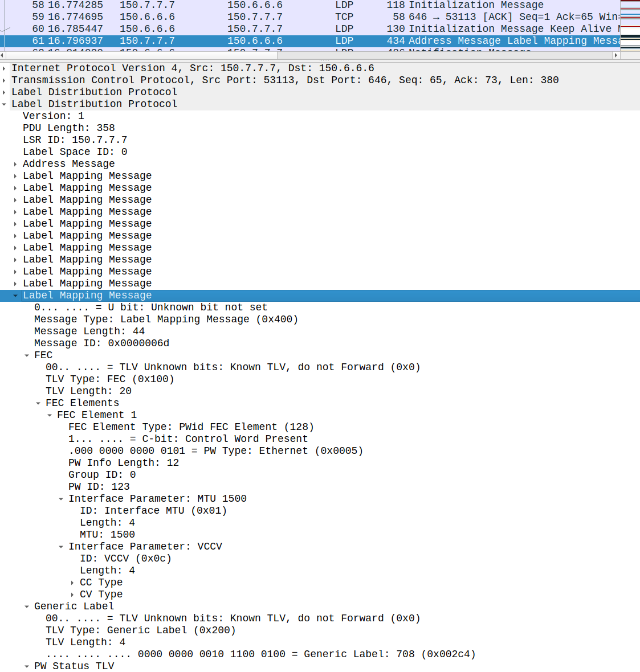Select the FEC tree row label
This screenshot has height=672, width=640.
(x=43, y=356)
